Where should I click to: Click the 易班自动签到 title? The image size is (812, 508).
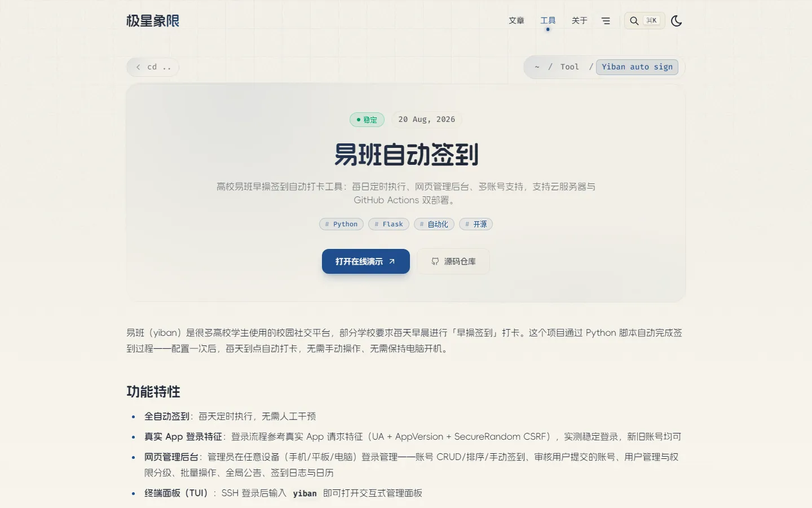[406, 154]
